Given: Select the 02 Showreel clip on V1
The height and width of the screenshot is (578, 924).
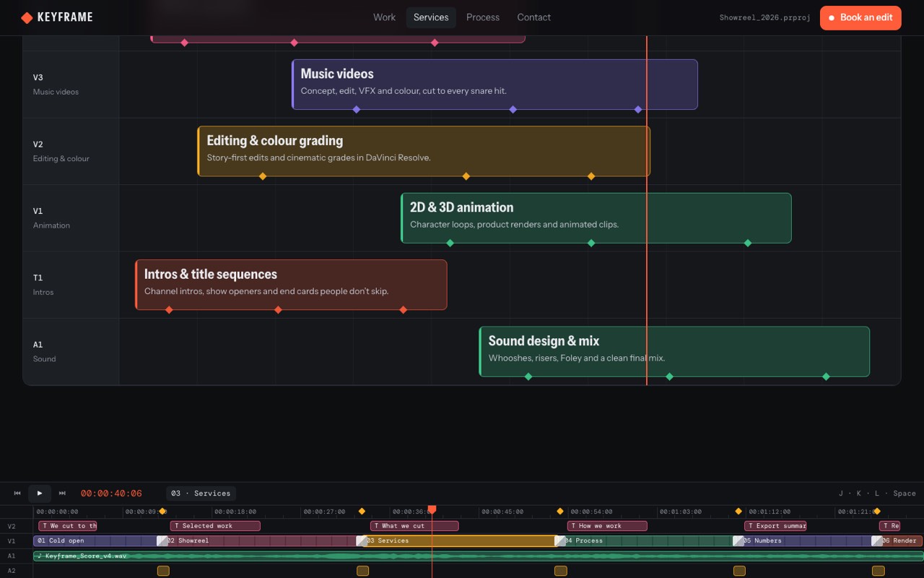Looking at the screenshot, I should click(261, 540).
